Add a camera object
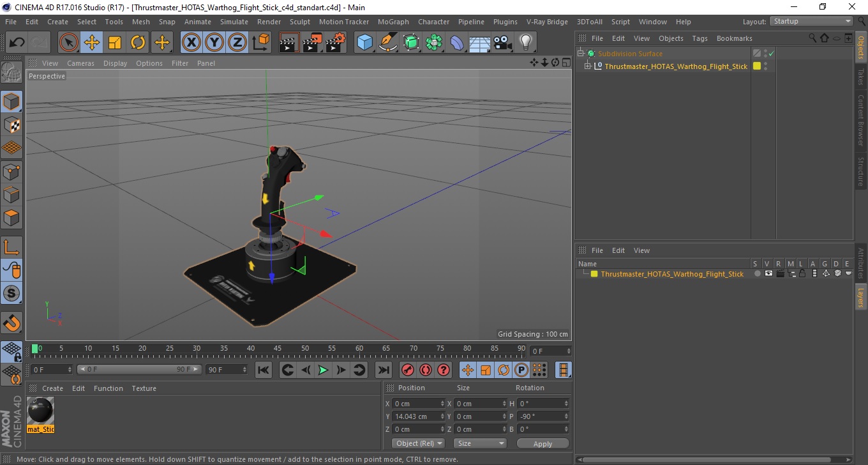The height and width of the screenshot is (465, 868). [503, 43]
